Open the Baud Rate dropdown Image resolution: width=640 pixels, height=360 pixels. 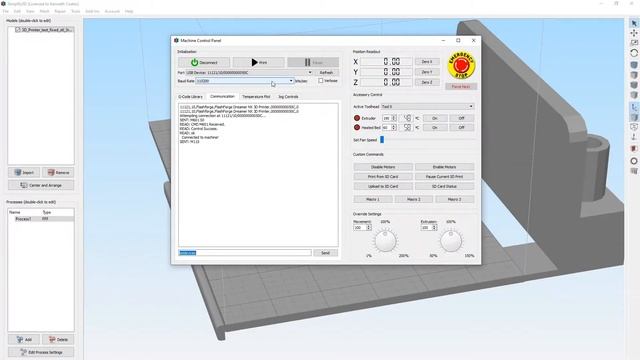(245, 81)
